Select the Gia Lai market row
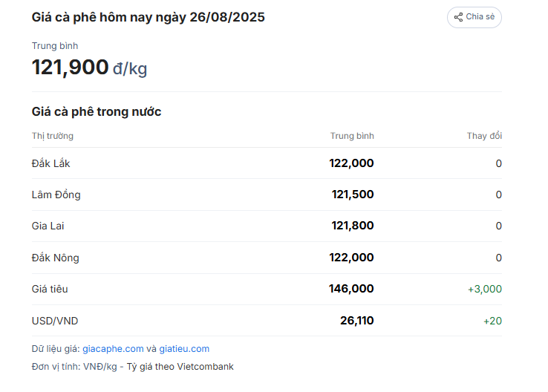 coord(267,226)
